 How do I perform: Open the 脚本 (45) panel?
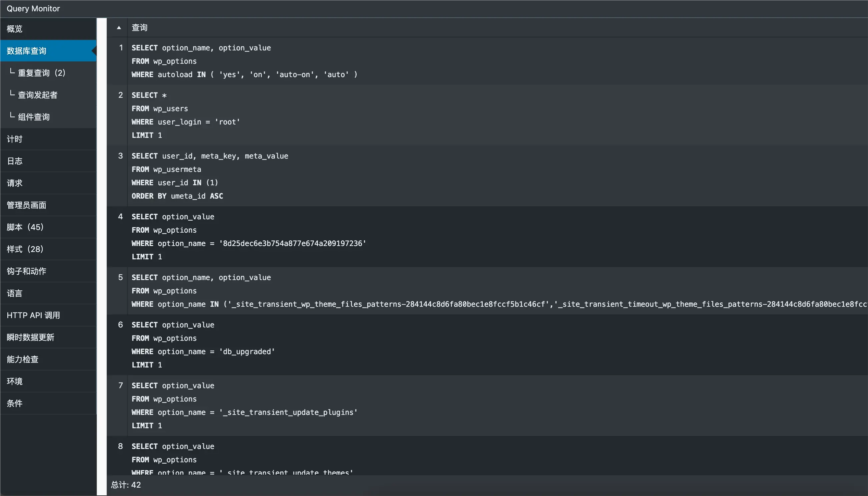point(48,227)
